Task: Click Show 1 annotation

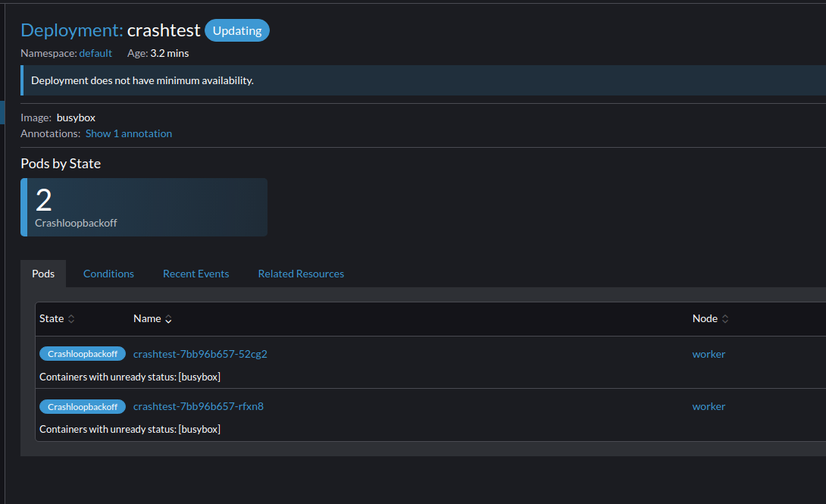Action: click(x=128, y=133)
